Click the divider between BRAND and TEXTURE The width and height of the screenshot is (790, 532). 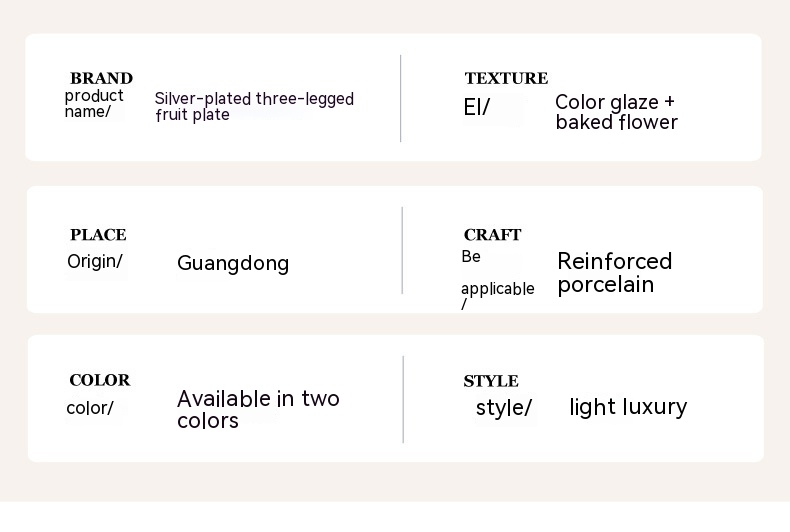pos(401,98)
